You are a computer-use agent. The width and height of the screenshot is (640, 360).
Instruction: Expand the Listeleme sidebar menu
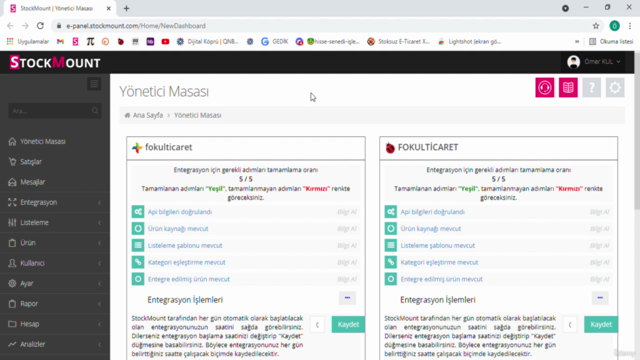click(x=55, y=222)
